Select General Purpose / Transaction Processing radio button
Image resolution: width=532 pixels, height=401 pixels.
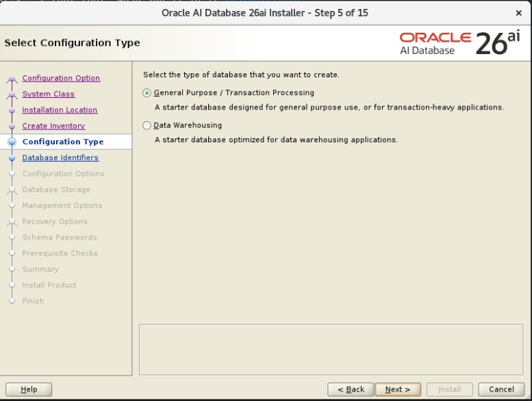coord(147,93)
